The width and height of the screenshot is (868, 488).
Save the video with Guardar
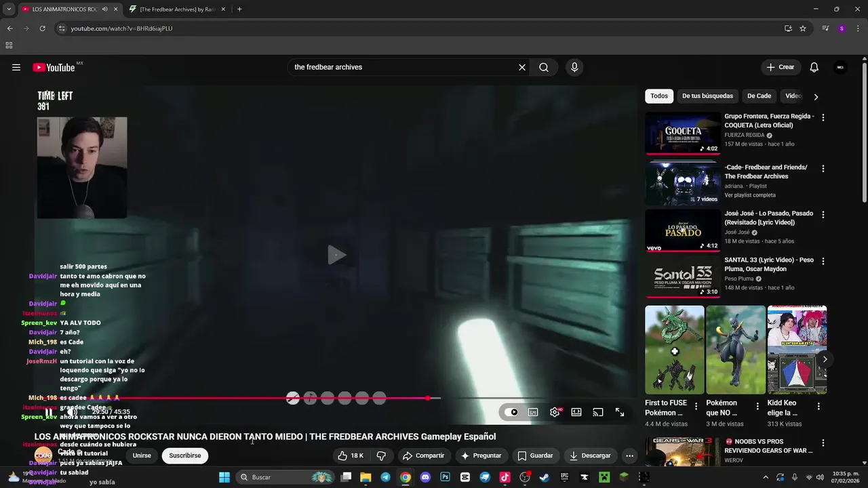pyautogui.click(x=535, y=455)
